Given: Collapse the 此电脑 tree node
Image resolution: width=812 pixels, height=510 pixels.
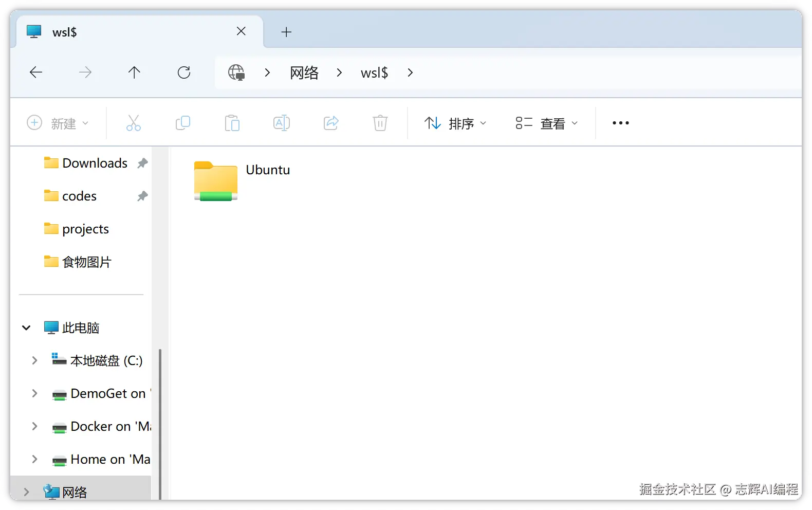Looking at the screenshot, I should tap(26, 327).
